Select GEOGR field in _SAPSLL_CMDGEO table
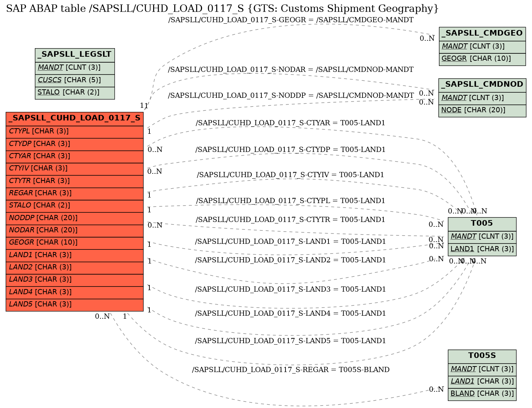Viewport: 532px width, 408px height. pos(482,59)
